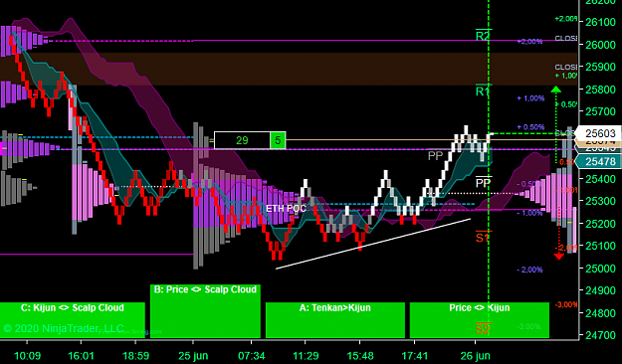
Task: Click the 07:34 time axis label
Action: 252,356
